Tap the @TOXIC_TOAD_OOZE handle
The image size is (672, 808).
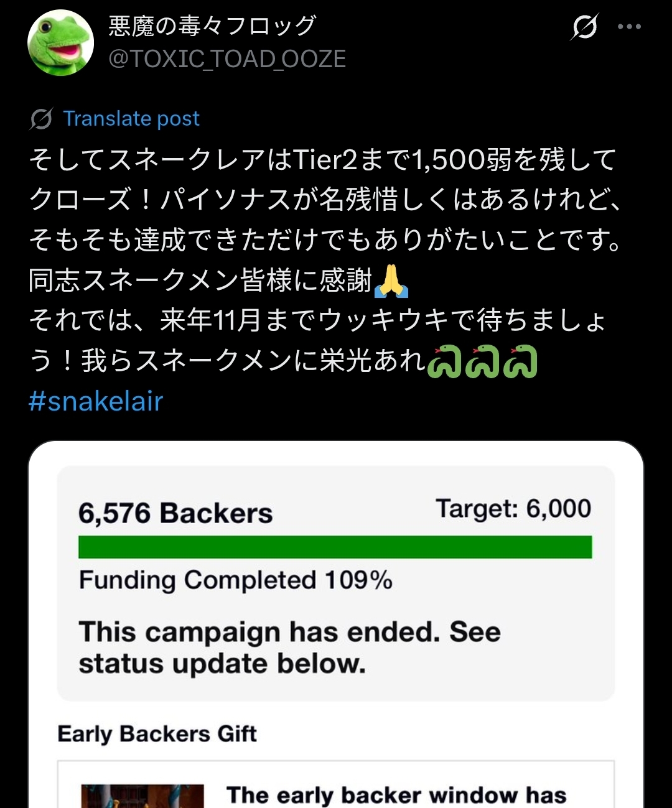(227, 59)
